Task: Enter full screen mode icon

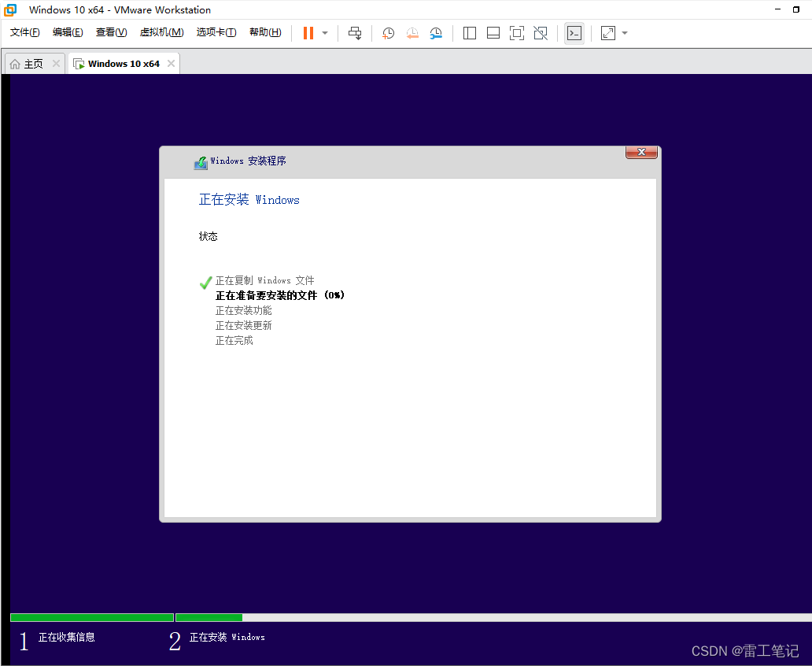Action: (517, 33)
